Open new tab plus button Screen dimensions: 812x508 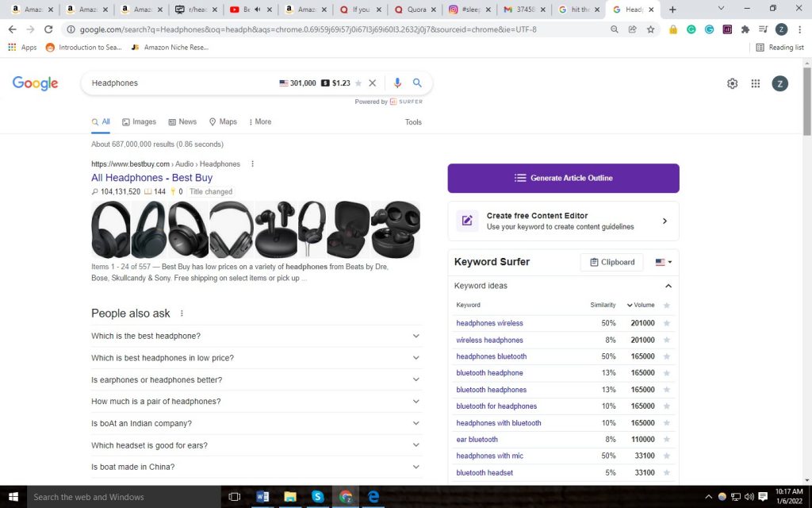coord(672,10)
